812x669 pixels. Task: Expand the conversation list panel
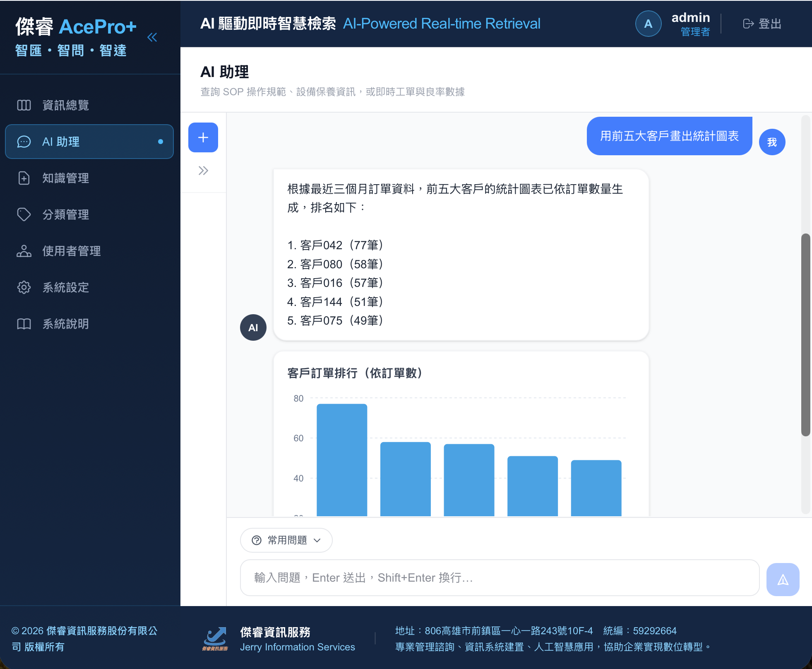click(203, 171)
